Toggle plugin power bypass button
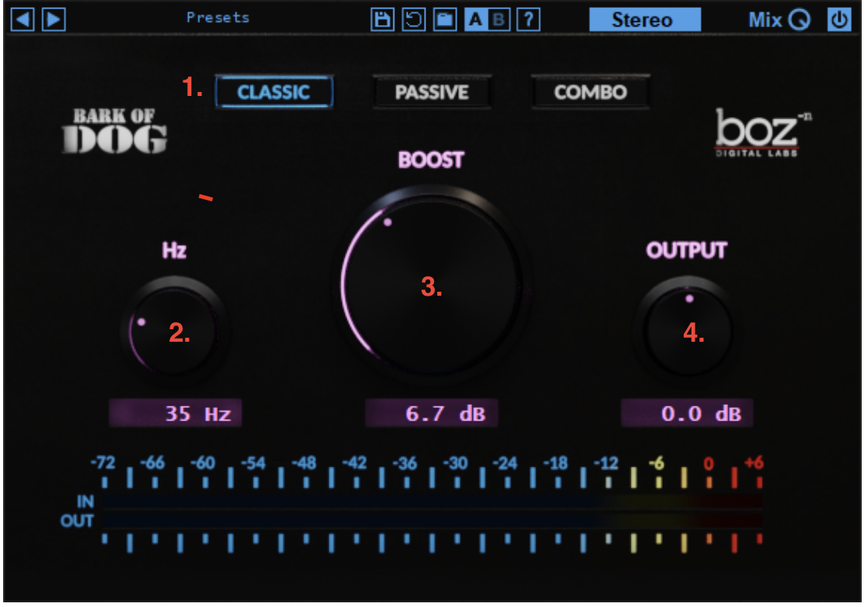This screenshot has width=868, height=607. click(839, 20)
